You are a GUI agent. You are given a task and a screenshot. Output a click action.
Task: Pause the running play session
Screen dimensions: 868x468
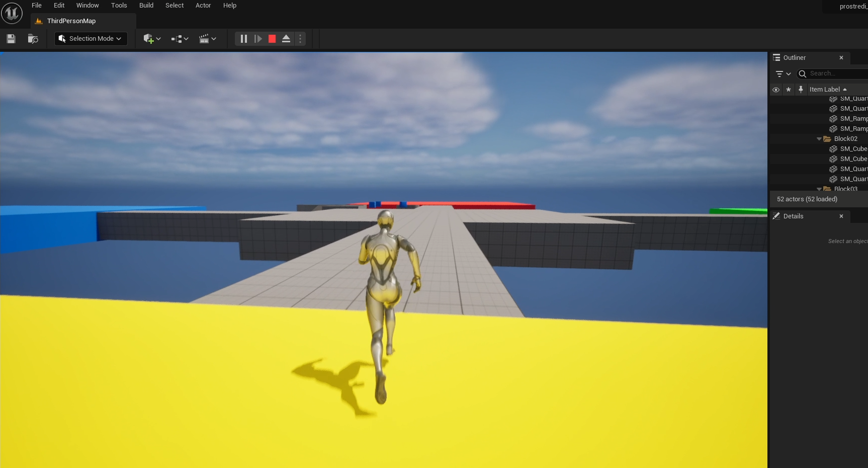(x=244, y=39)
